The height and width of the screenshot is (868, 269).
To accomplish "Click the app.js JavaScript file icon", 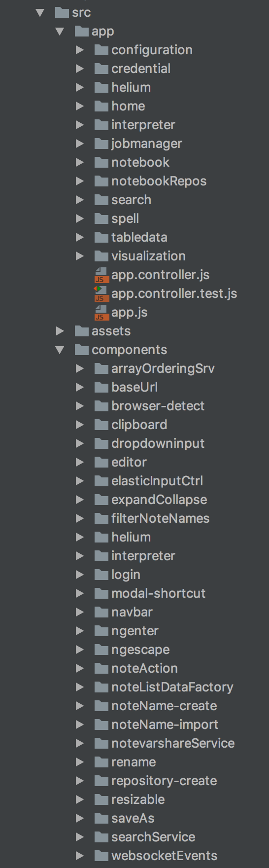I will pos(101,312).
